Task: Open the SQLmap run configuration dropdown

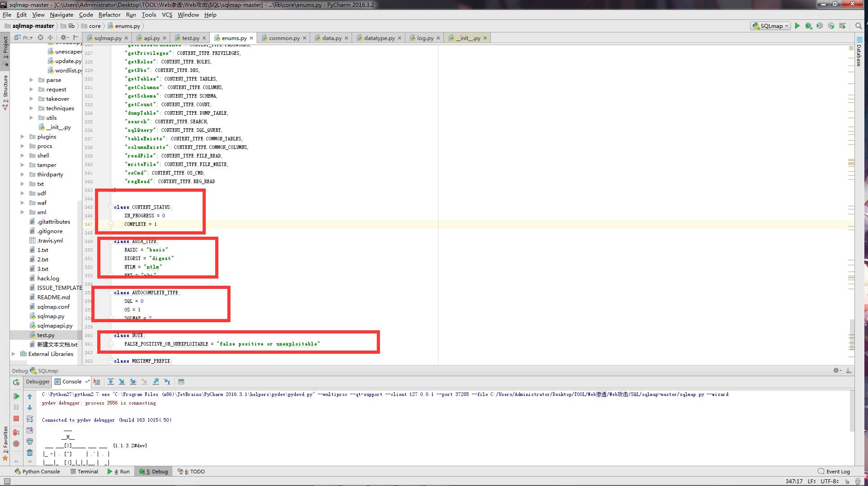Action: 770,26
